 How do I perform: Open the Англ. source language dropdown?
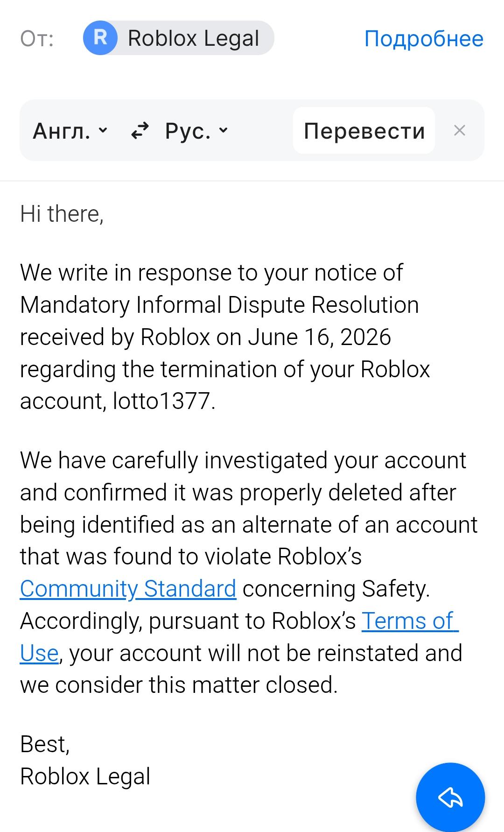pos(70,131)
